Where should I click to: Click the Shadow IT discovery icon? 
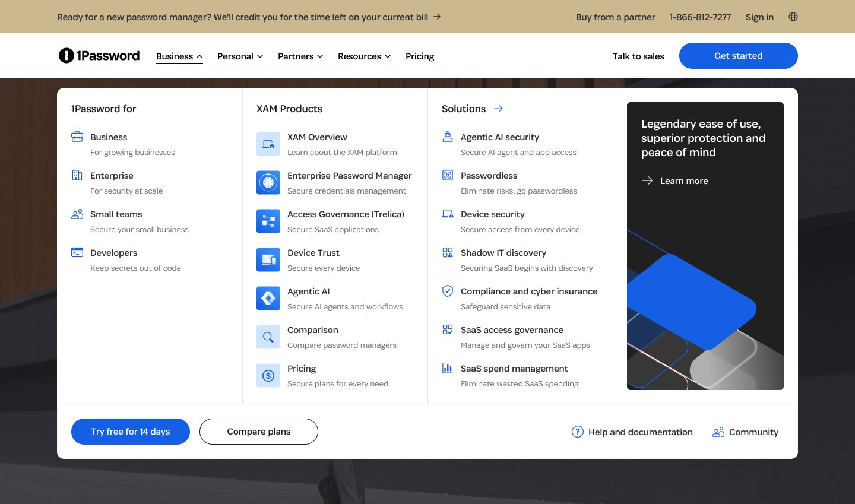pos(448,252)
